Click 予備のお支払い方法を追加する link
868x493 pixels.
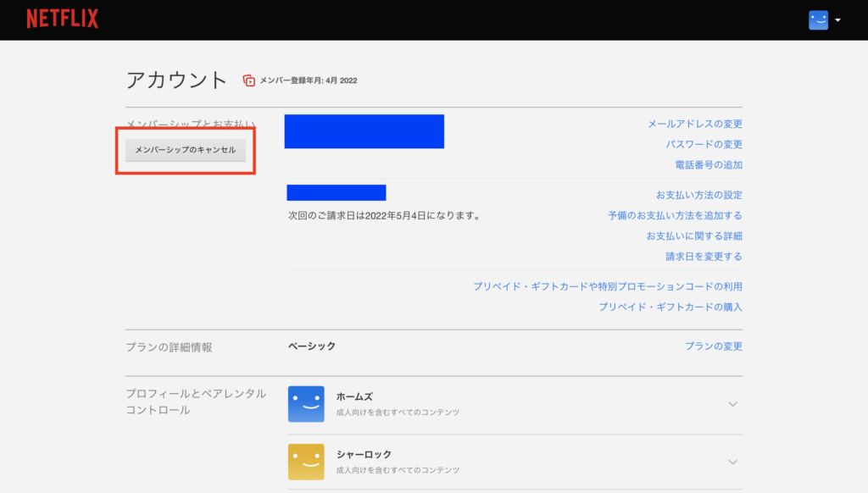point(675,215)
